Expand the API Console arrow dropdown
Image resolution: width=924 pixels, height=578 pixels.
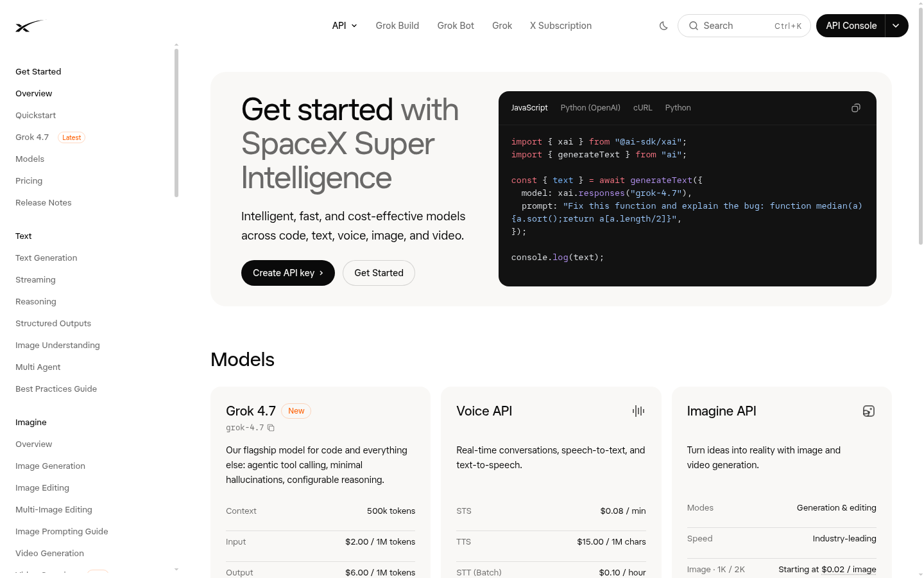click(x=896, y=26)
